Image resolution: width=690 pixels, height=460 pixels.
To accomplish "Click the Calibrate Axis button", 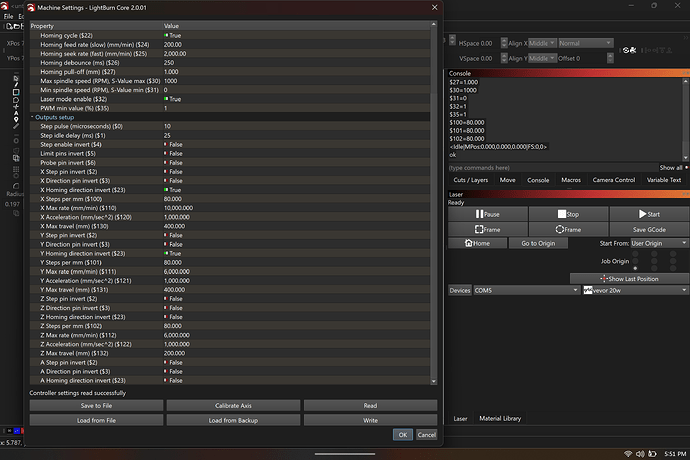I will point(234,405).
